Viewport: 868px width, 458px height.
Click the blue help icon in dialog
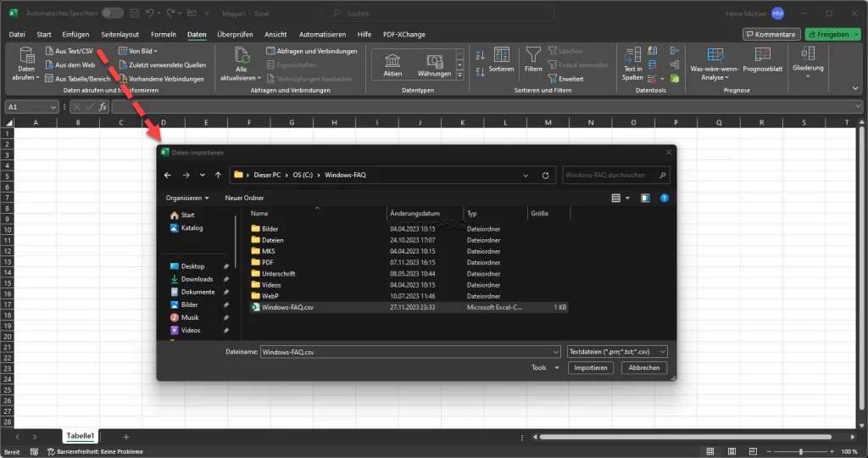[x=665, y=198]
